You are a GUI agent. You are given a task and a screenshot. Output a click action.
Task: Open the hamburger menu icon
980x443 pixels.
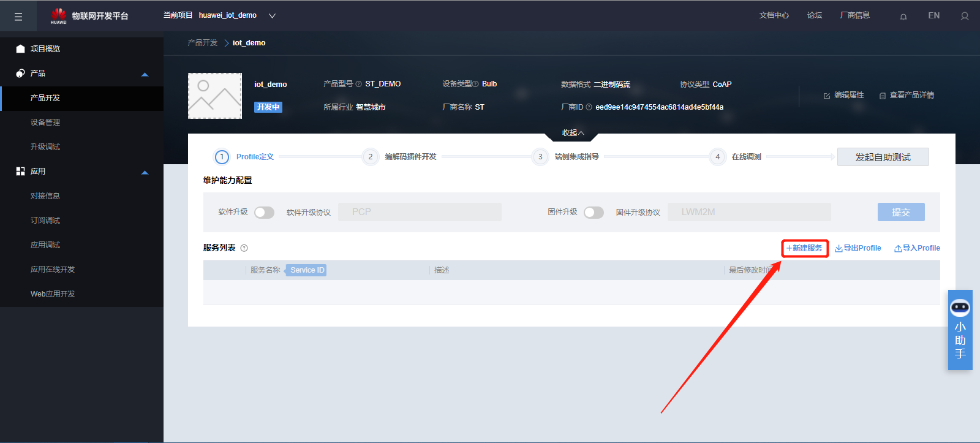pyautogui.click(x=18, y=17)
